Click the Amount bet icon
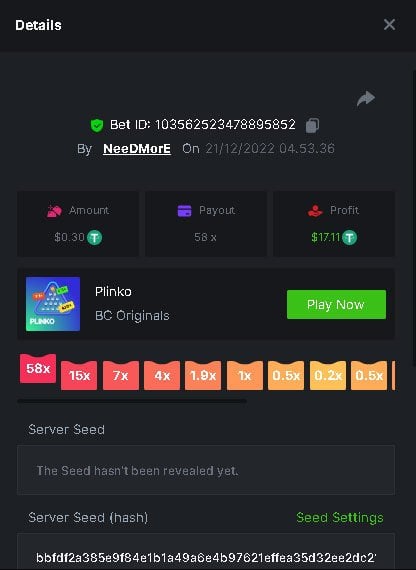This screenshot has height=570, width=416. [55, 210]
